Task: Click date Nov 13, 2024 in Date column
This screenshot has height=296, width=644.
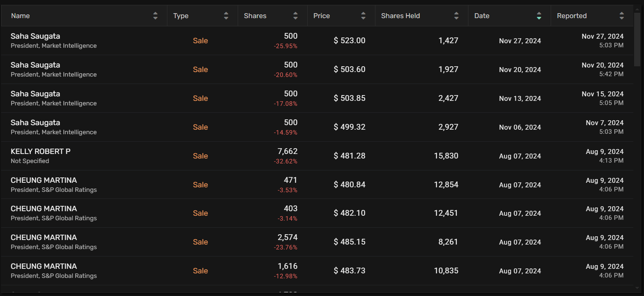Action: (x=520, y=98)
